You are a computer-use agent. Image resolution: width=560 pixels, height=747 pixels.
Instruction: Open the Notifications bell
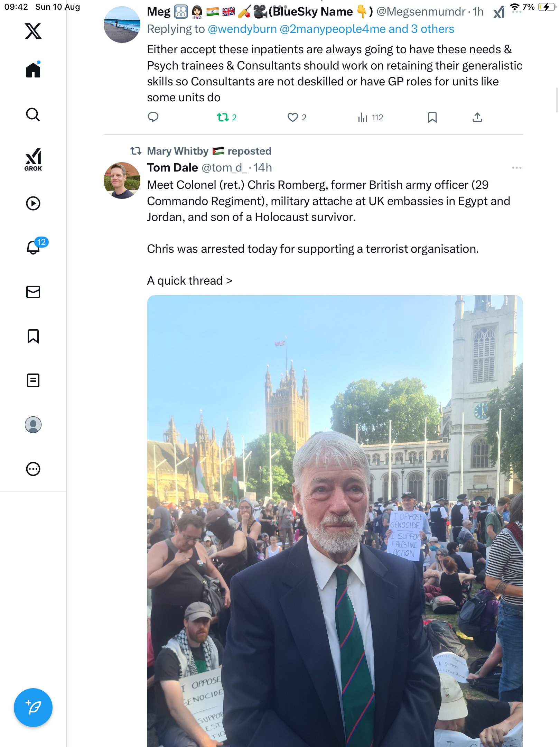33,247
